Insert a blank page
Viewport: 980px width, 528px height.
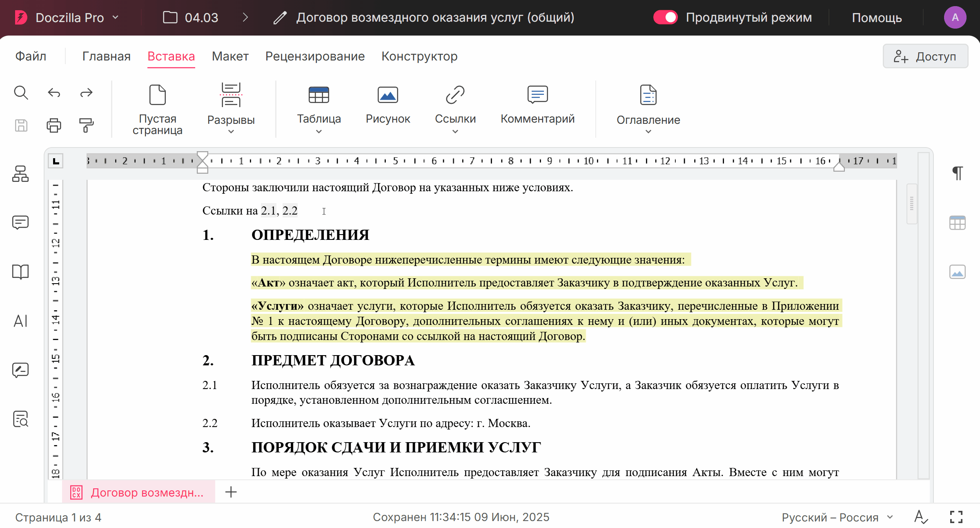click(x=158, y=110)
